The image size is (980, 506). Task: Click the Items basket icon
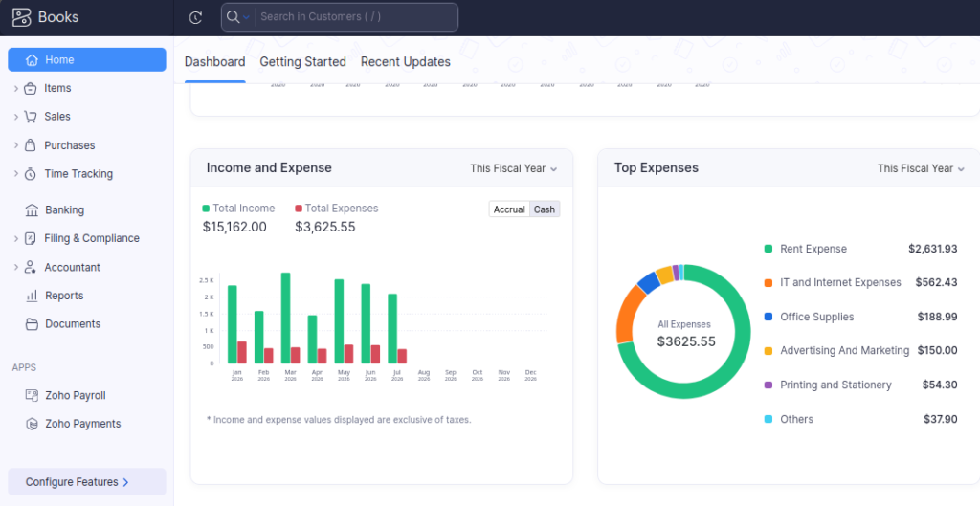click(x=30, y=89)
